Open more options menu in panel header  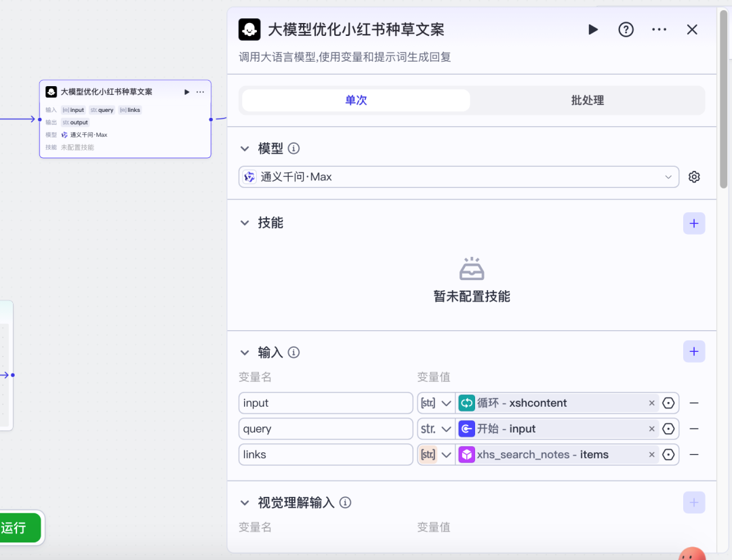[x=659, y=29]
